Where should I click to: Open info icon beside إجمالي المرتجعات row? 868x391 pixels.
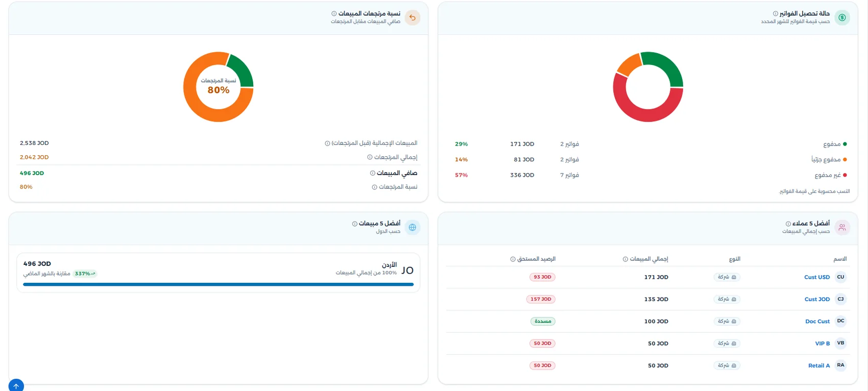click(x=370, y=157)
